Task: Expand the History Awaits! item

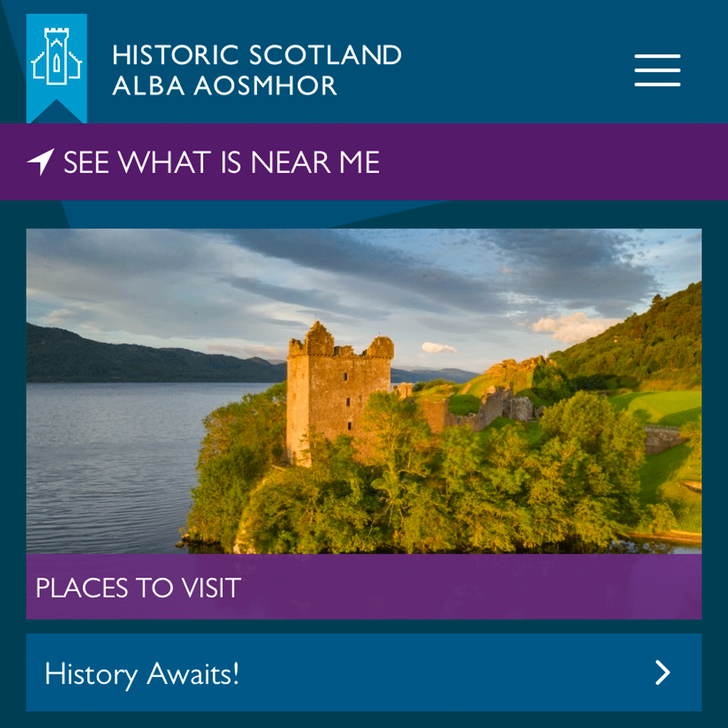Action: coord(363,672)
